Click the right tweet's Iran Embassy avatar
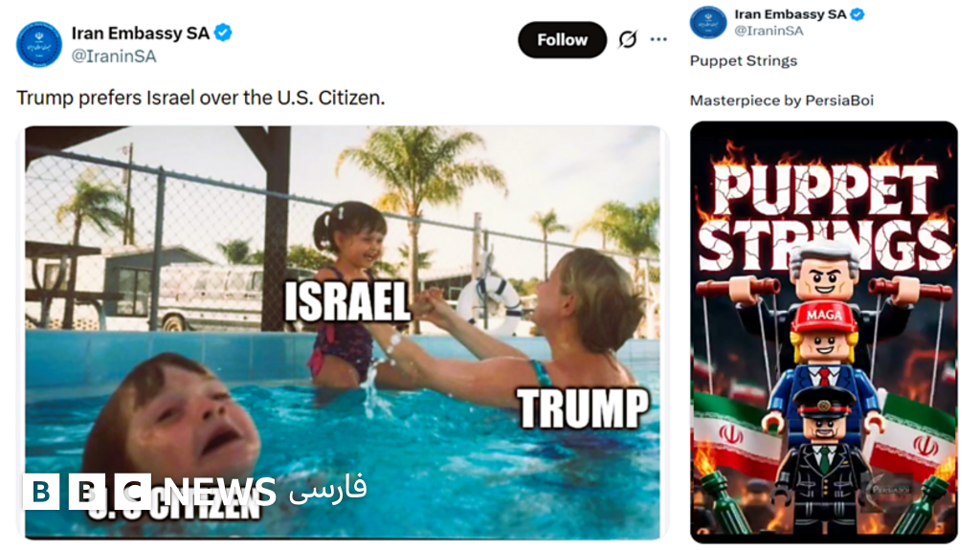This screenshot has width=980, height=551. (x=708, y=23)
